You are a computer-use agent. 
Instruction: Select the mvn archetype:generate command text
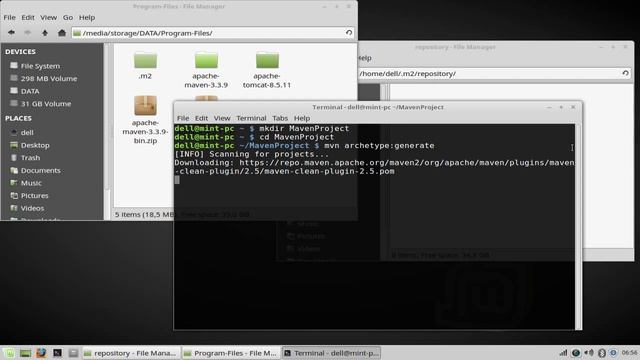click(379, 145)
